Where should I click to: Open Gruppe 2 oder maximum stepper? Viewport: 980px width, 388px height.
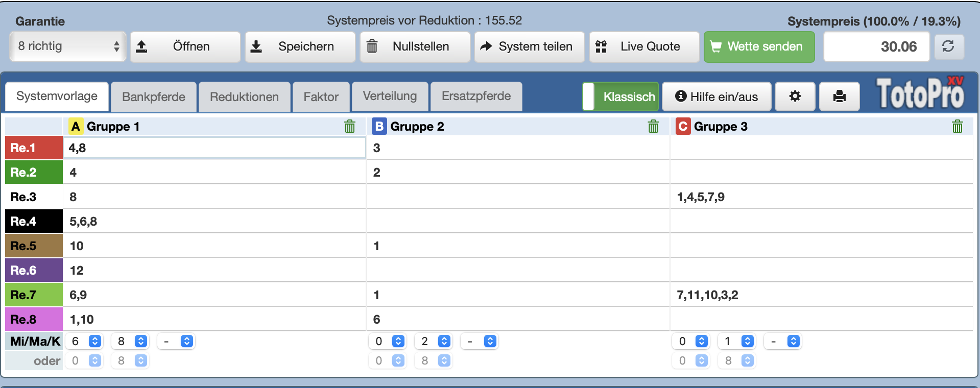[x=434, y=360]
